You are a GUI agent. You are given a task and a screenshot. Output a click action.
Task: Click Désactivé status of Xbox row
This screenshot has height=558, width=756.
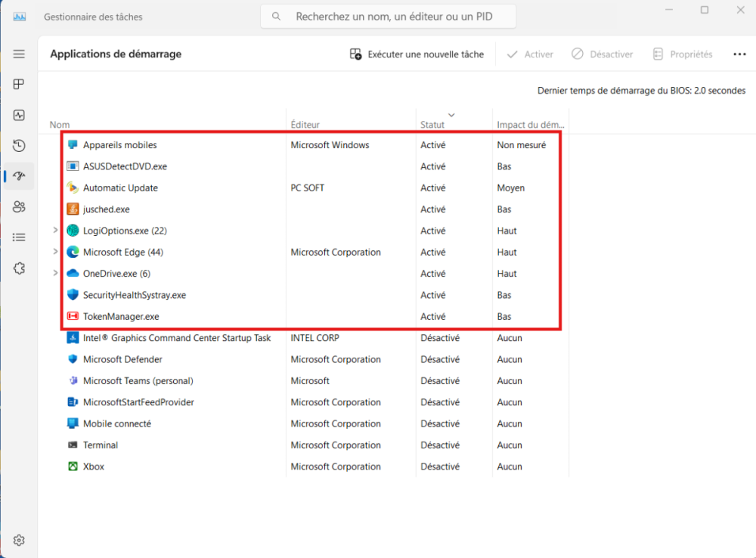coord(440,467)
